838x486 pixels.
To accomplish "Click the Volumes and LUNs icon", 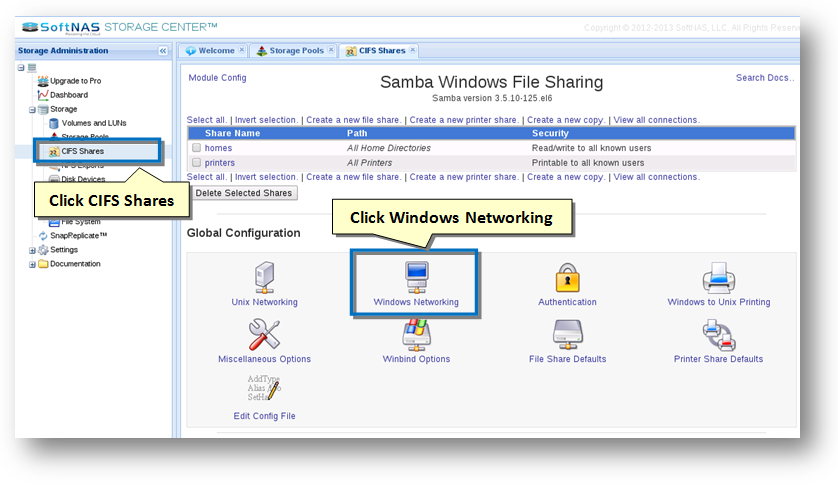I will point(54,123).
